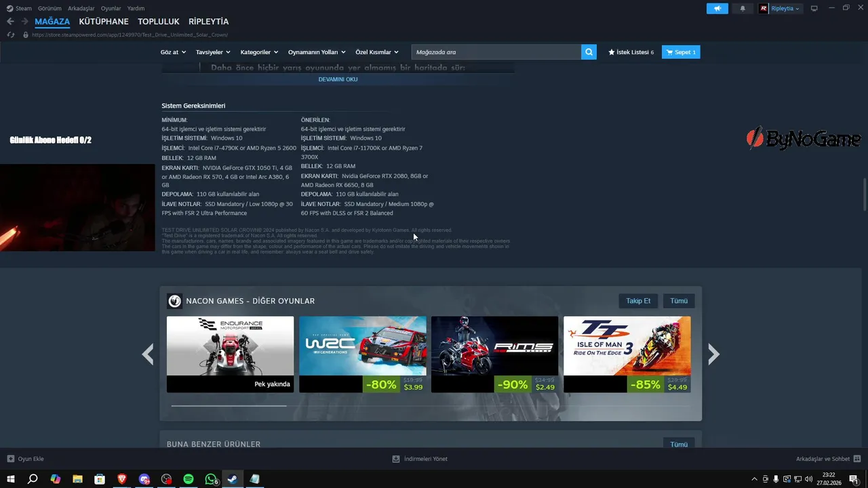The height and width of the screenshot is (488, 868).
Task: Open OBS Studio from the taskbar
Action: click(167, 479)
